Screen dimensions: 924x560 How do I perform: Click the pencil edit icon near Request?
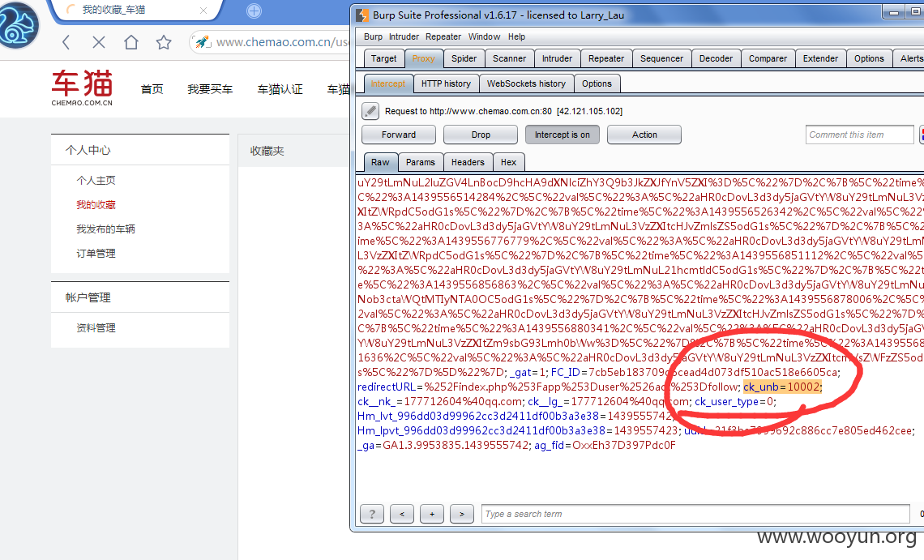(370, 111)
